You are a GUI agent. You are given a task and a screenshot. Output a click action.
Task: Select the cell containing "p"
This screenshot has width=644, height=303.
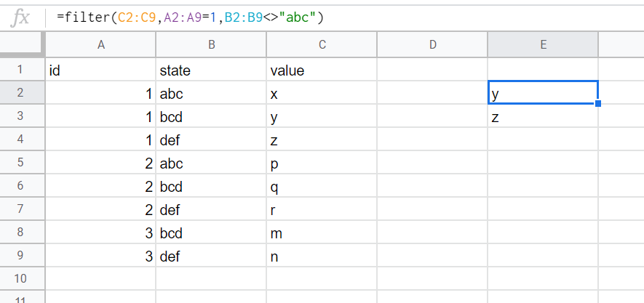point(322,163)
